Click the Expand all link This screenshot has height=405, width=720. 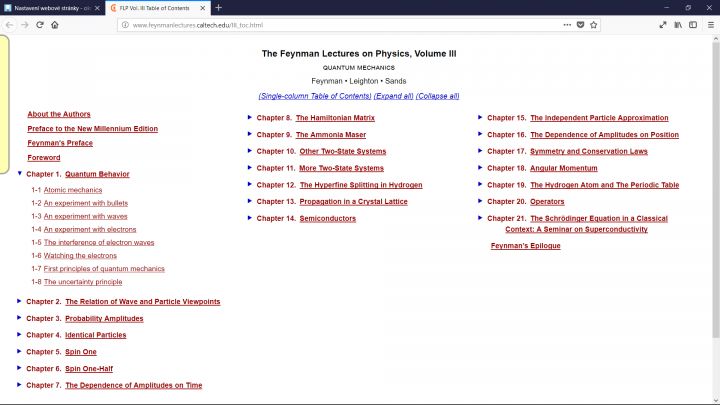pyautogui.click(x=394, y=96)
